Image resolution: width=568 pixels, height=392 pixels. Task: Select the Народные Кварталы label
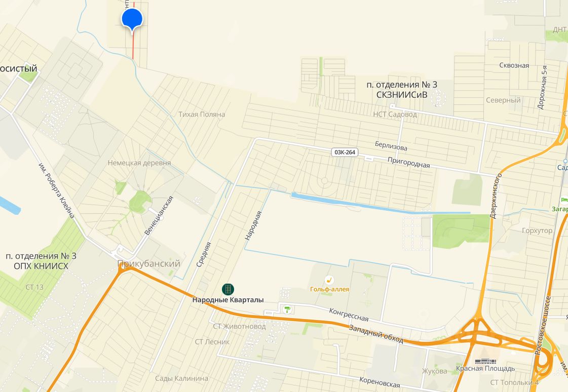pos(228,300)
